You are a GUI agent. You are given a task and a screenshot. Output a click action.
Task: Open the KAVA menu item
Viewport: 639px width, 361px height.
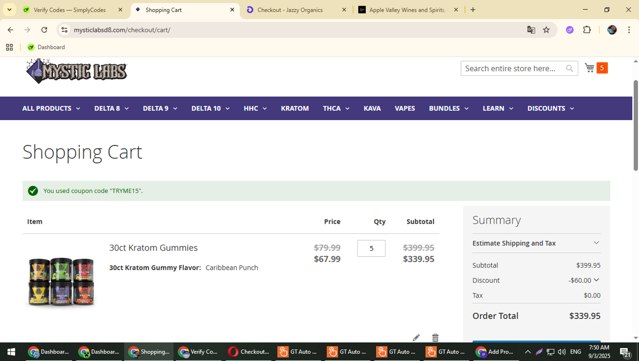click(372, 108)
